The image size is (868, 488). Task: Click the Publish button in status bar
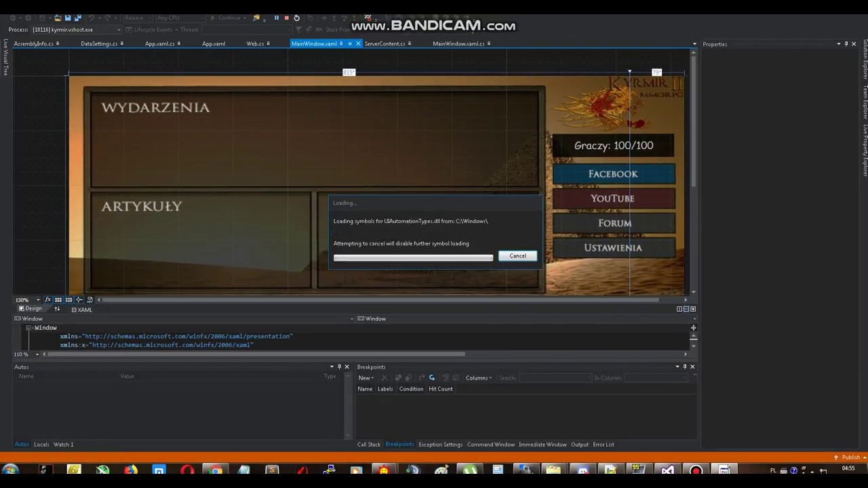[x=847, y=457]
